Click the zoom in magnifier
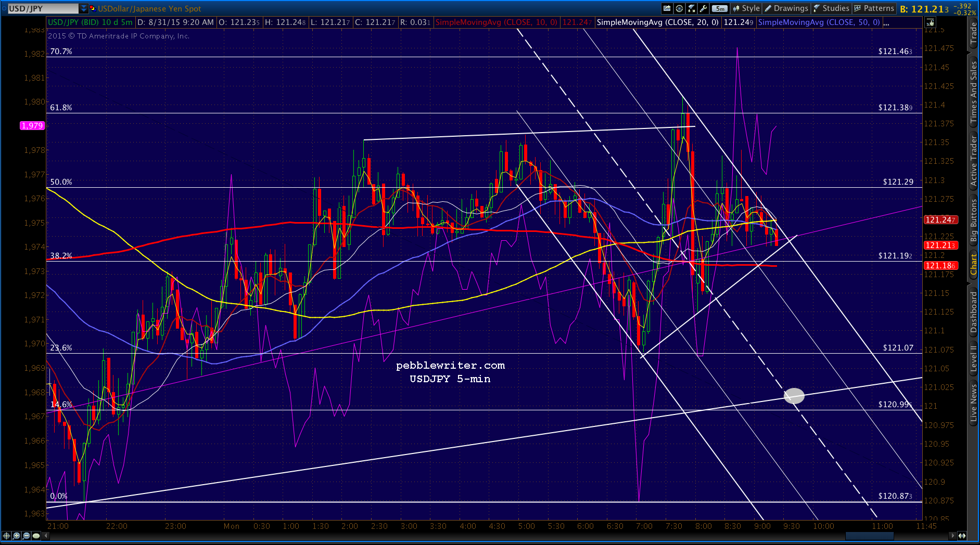 pos(17,536)
